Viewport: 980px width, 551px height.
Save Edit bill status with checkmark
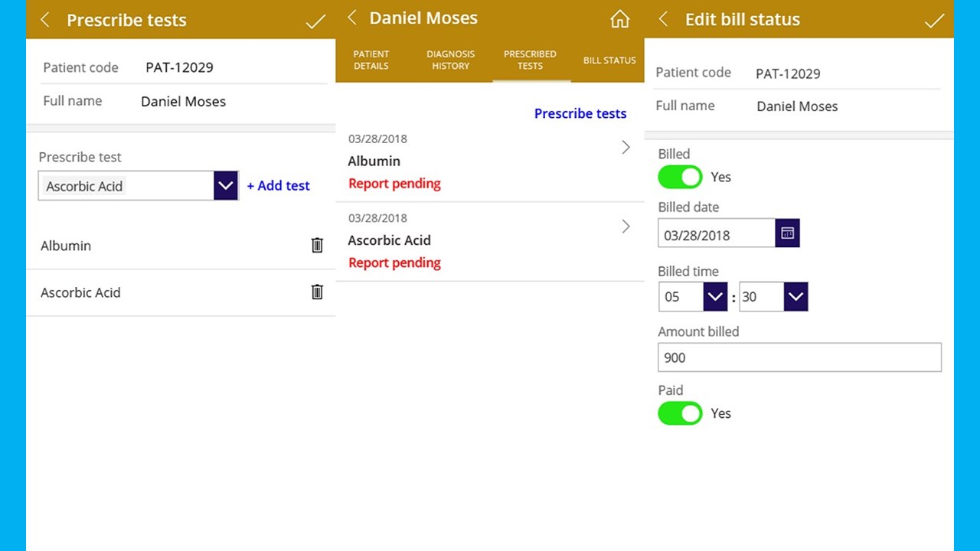[x=934, y=21]
